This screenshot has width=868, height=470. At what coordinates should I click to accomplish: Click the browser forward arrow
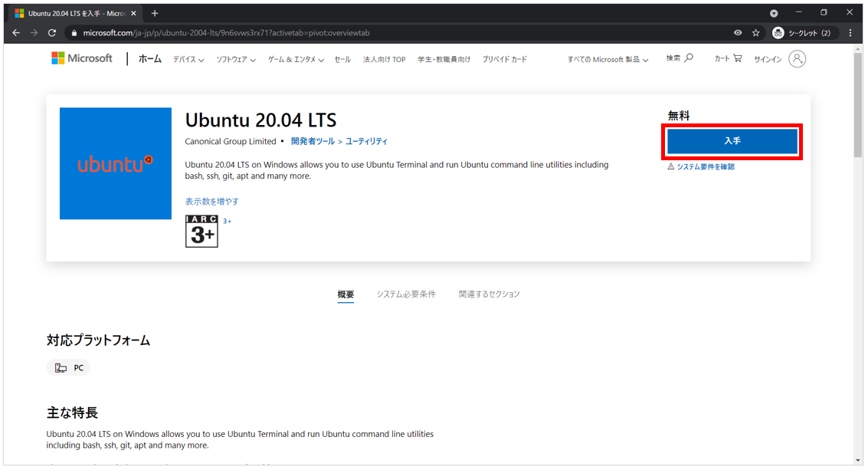pyautogui.click(x=34, y=33)
